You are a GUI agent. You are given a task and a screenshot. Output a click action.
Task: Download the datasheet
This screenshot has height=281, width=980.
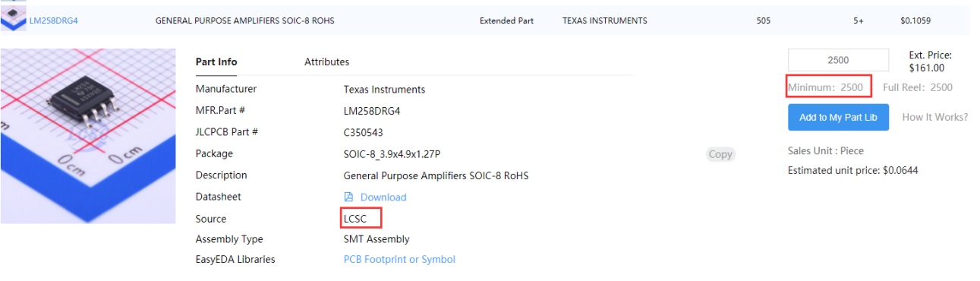pyautogui.click(x=383, y=197)
